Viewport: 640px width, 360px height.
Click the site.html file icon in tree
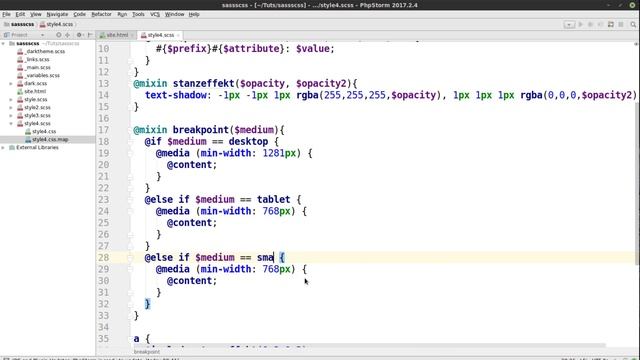(20, 91)
